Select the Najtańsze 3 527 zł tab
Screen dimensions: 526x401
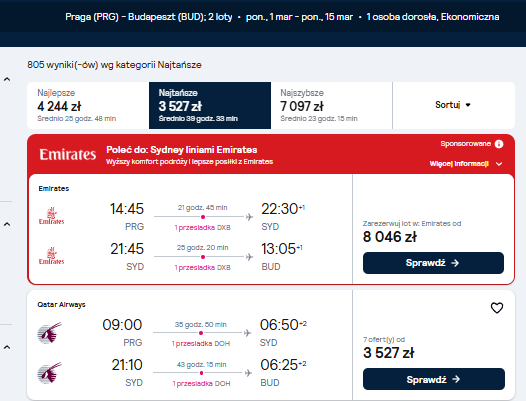(x=210, y=105)
